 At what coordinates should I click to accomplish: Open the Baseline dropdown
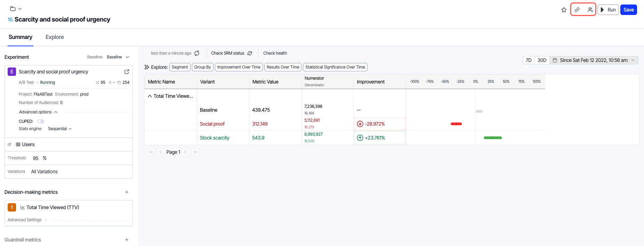[118, 57]
